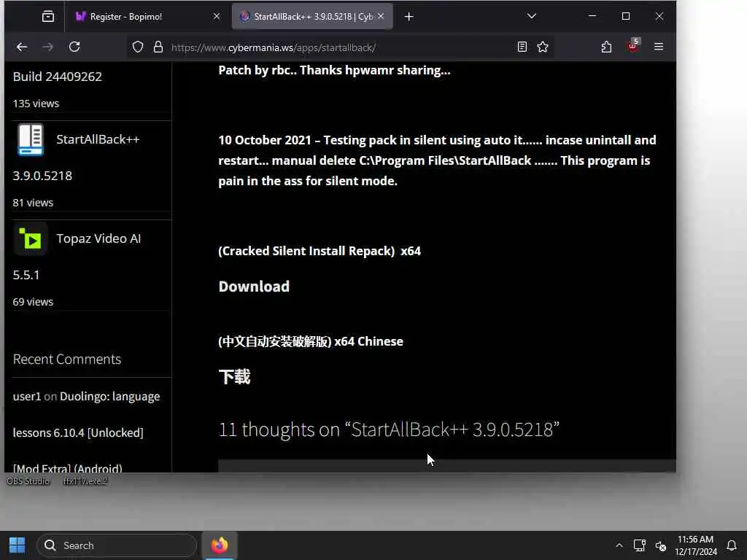Expand the list all tabs dropdown
747x560 pixels.
coord(532,16)
